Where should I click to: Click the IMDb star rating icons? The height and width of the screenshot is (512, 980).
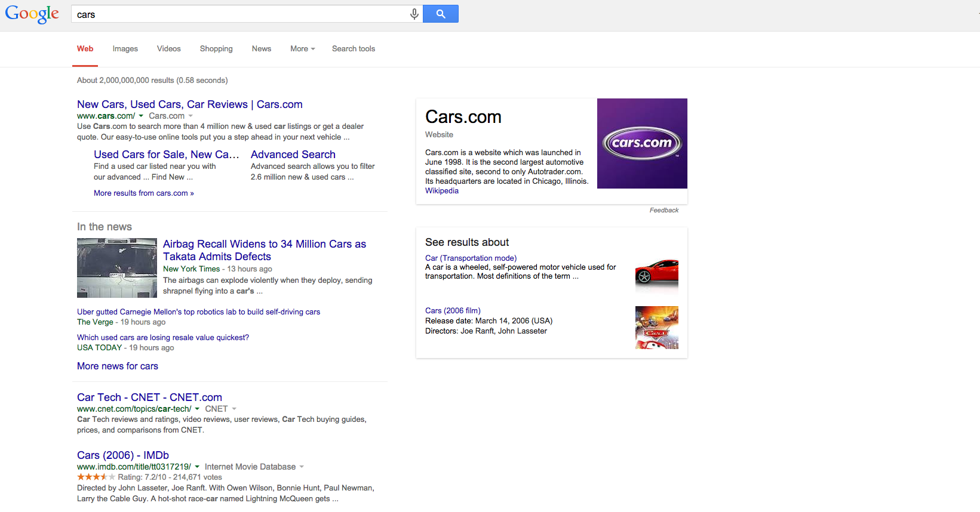pyautogui.click(x=96, y=477)
